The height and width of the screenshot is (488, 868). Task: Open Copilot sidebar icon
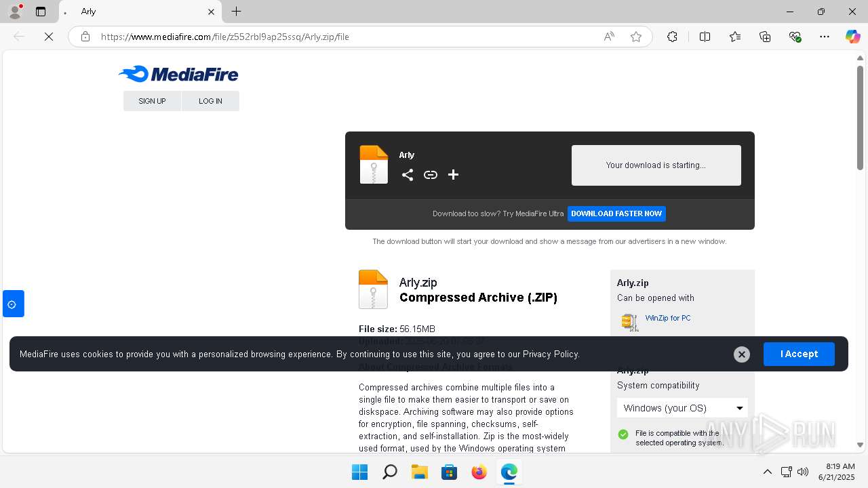tap(853, 37)
